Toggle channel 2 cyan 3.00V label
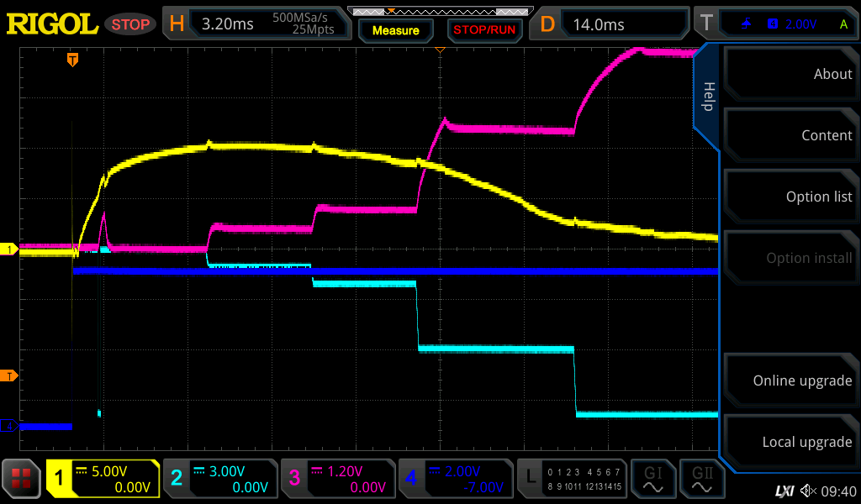Image resolution: width=861 pixels, height=504 pixels. (219, 479)
